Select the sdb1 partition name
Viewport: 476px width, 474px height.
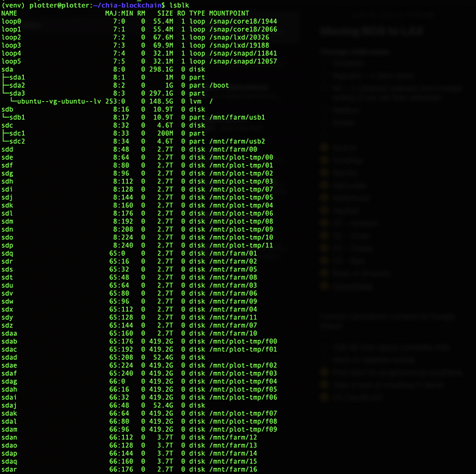point(17,117)
